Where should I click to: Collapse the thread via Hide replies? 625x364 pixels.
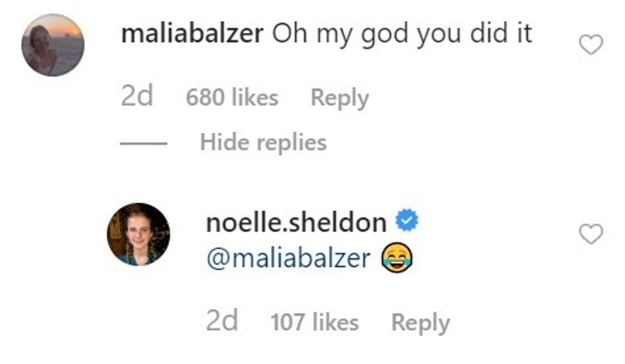click(x=263, y=142)
